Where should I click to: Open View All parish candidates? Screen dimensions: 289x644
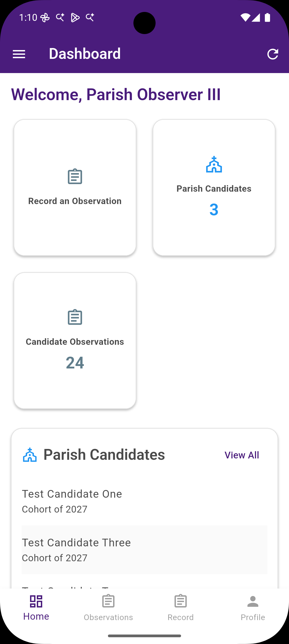coord(242,455)
